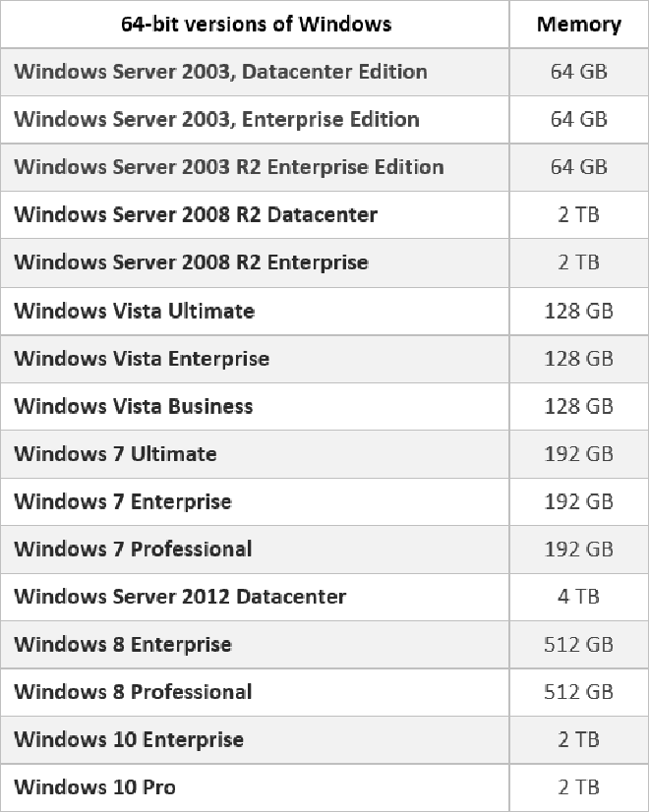Click the Windows 10 Enterprise entry
This screenshot has width=649, height=812.
click(x=129, y=739)
